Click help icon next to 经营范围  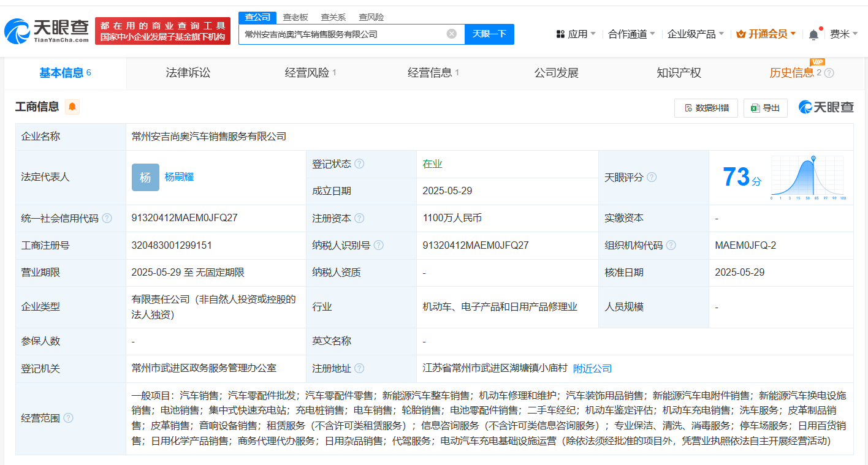(x=68, y=418)
